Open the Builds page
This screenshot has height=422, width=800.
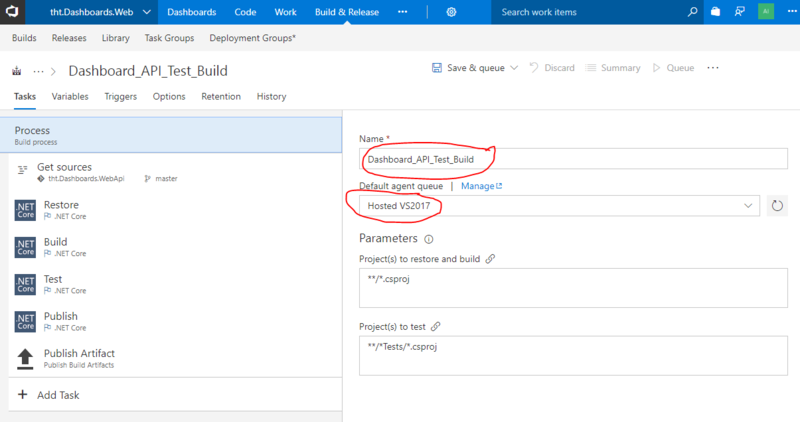24,38
